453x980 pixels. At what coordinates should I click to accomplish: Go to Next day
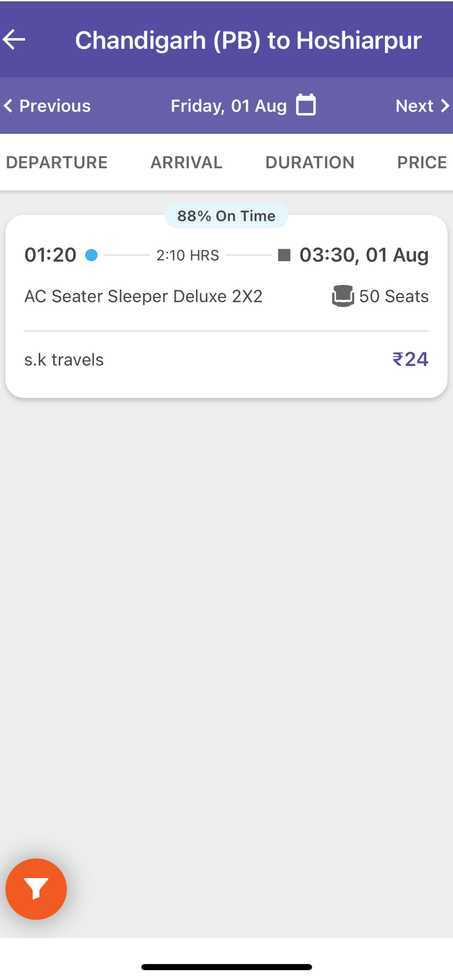pyautogui.click(x=423, y=106)
